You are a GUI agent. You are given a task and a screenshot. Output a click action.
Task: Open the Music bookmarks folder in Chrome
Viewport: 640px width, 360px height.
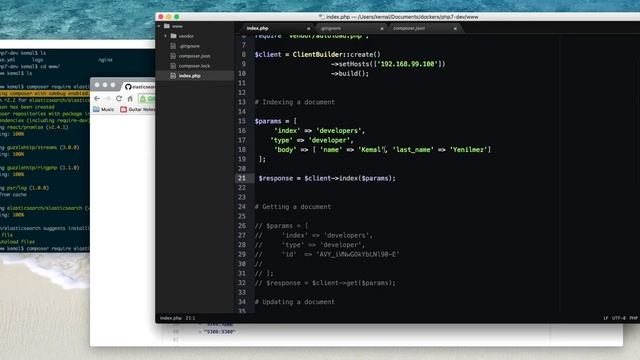point(104,109)
